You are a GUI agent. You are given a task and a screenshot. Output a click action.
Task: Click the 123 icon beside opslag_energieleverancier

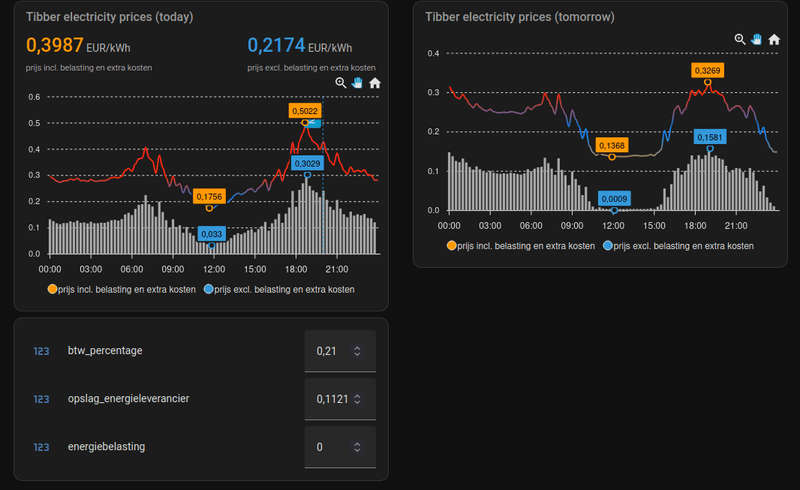(x=41, y=399)
